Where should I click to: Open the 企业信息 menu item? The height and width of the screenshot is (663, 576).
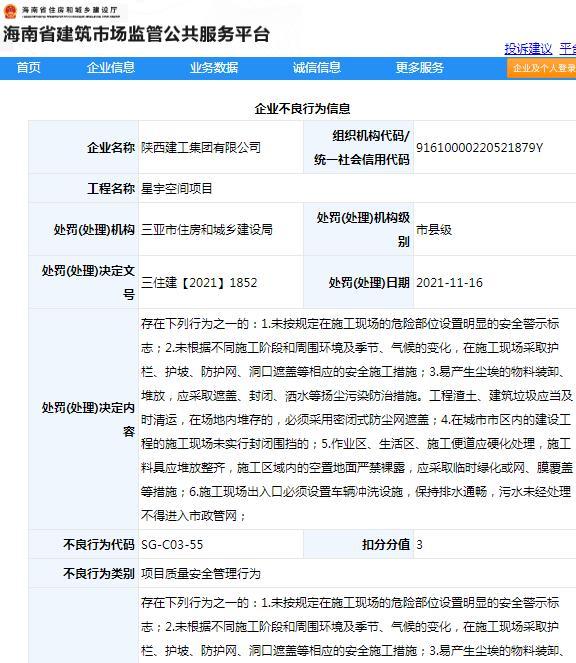tap(111, 68)
